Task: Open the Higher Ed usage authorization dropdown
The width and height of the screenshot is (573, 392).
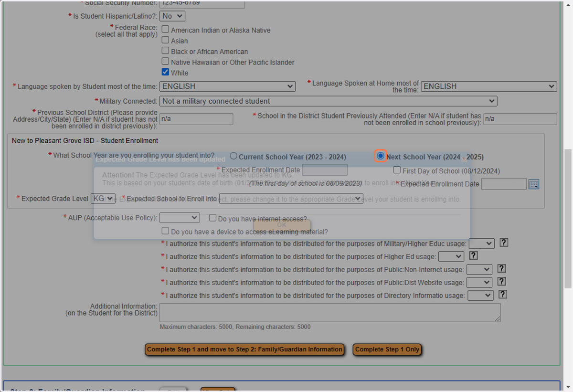Action: (x=451, y=256)
